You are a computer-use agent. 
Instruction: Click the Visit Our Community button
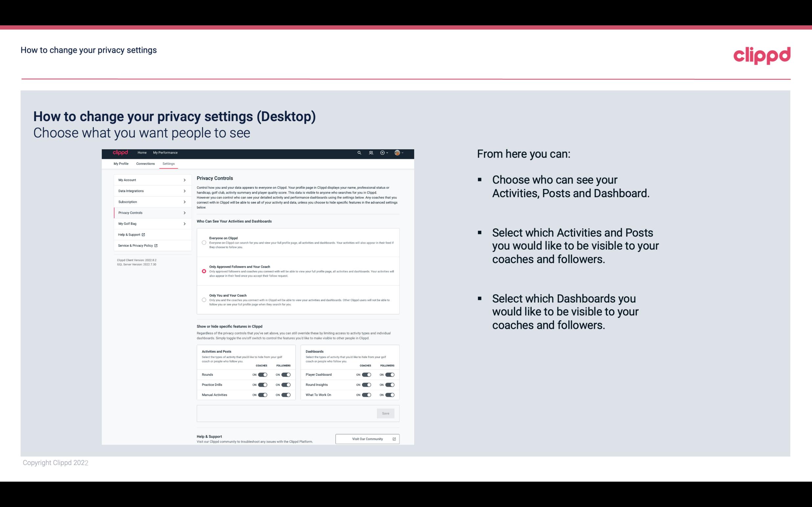tap(367, 438)
